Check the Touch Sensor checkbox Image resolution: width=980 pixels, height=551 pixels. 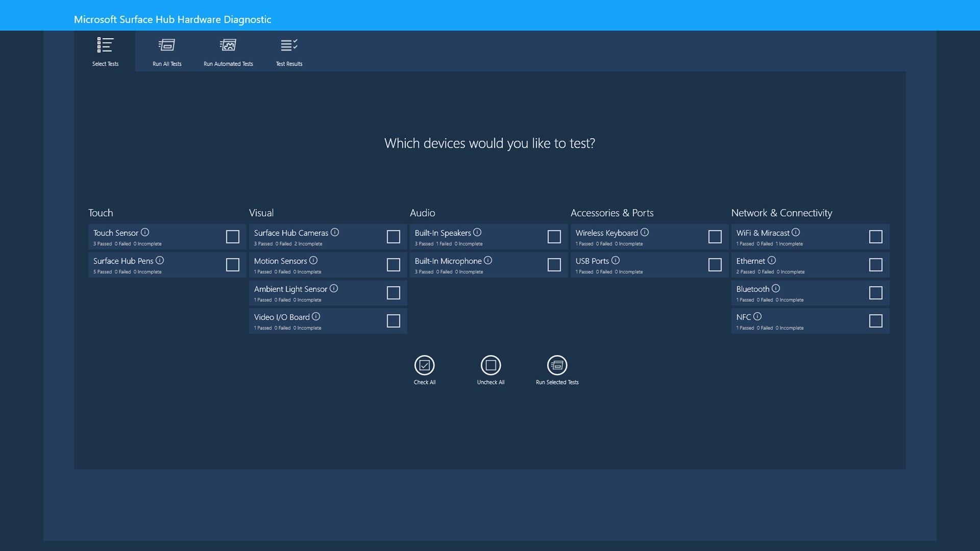coord(233,237)
